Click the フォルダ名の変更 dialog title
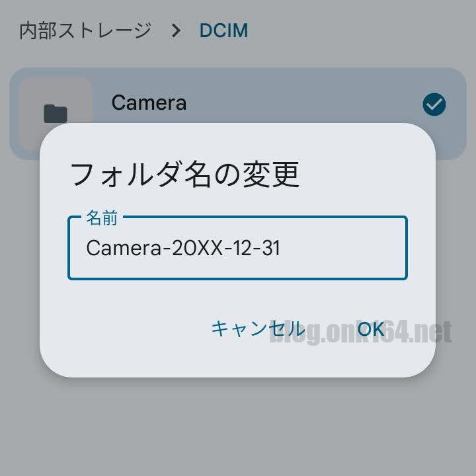 pyautogui.click(x=185, y=175)
